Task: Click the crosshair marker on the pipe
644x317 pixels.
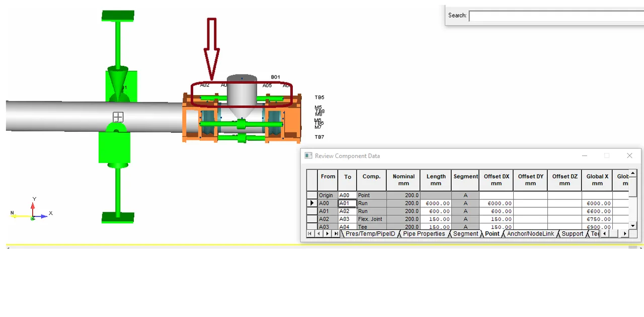Action: click(118, 117)
